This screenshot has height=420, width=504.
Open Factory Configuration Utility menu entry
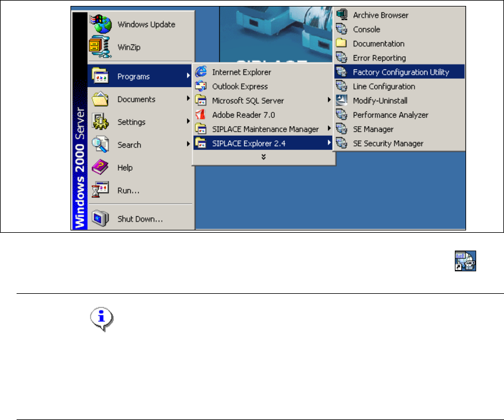[x=400, y=72]
